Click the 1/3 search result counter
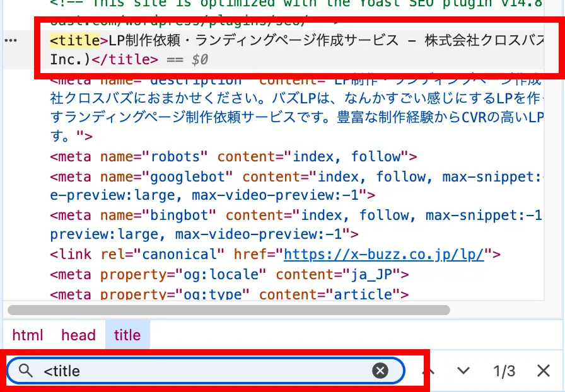 [x=504, y=371]
